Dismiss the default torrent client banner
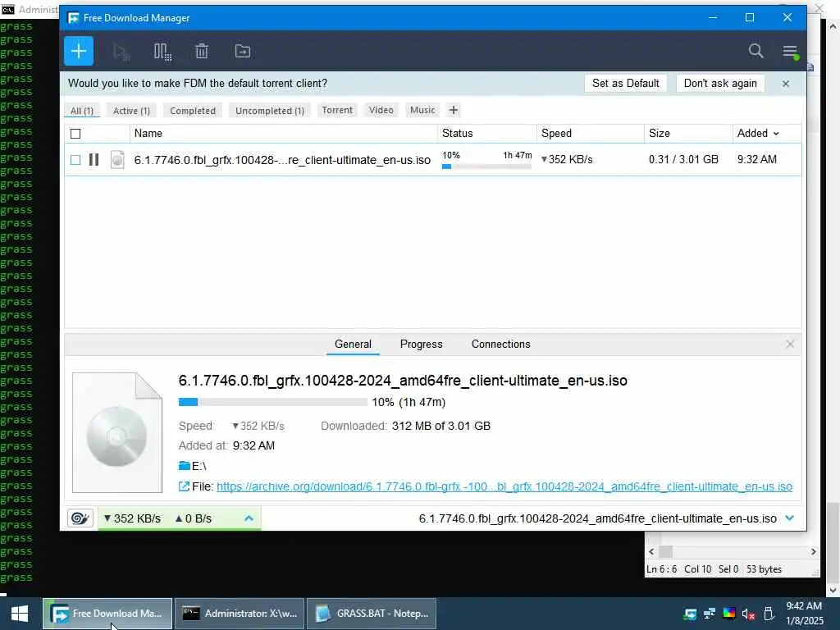This screenshot has height=630, width=840. 785,84
